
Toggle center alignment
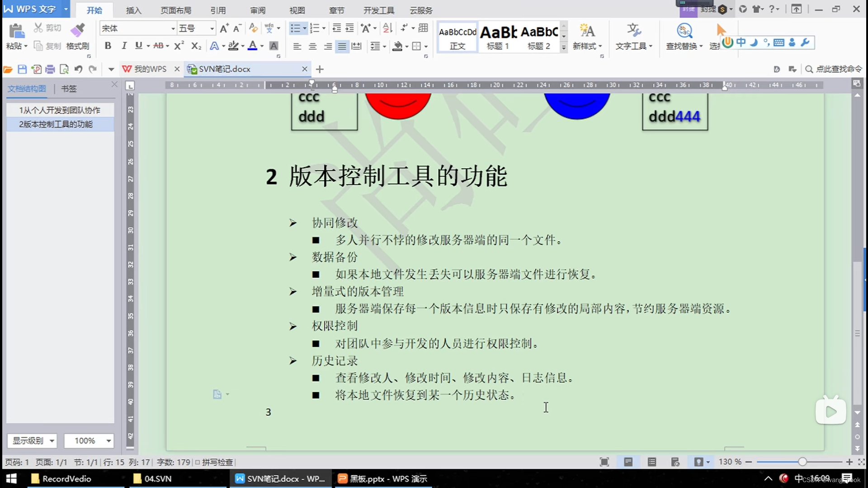312,46
